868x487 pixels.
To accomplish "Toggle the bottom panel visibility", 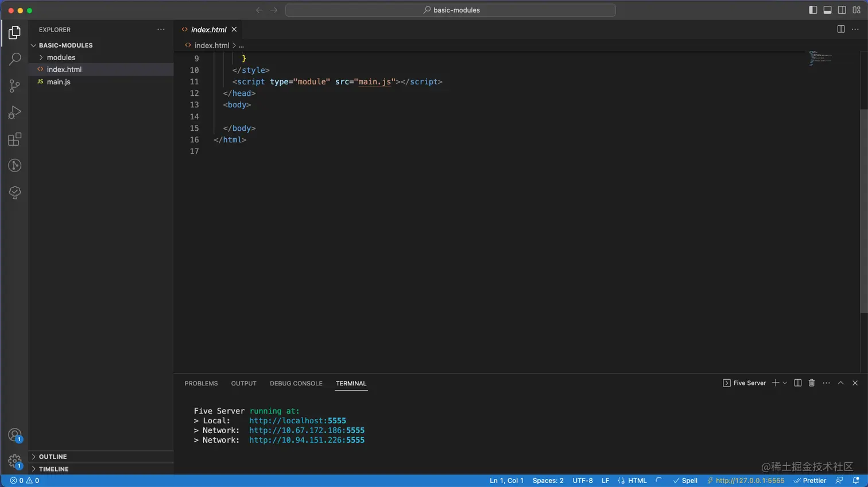I will pyautogui.click(x=827, y=10).
